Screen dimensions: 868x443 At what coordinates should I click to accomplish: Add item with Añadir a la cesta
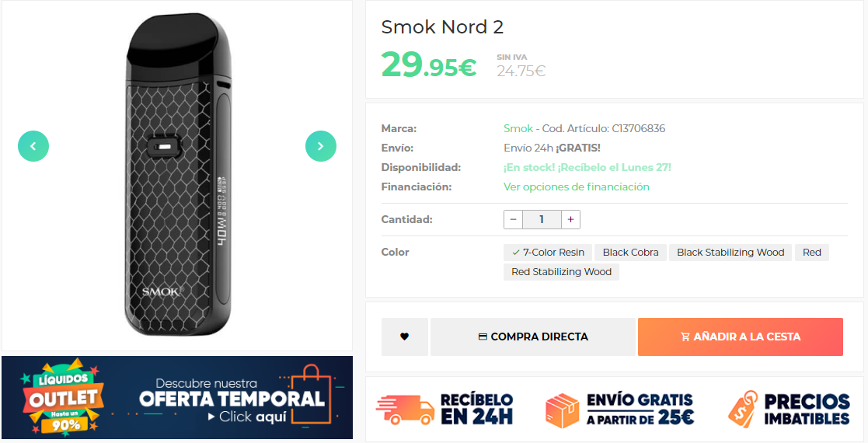tap(740, 337)
